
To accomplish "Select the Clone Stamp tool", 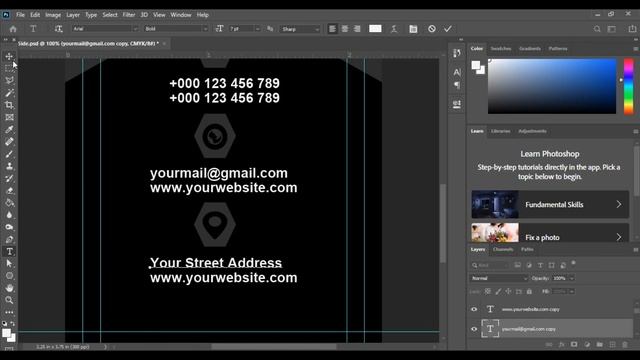I will tap(9, 166).
